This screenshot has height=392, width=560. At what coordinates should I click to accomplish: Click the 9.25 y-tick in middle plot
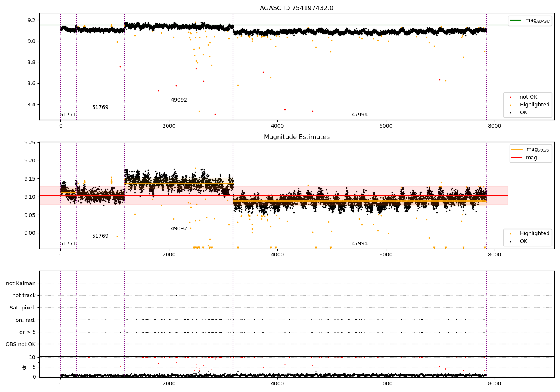[30, 143]
